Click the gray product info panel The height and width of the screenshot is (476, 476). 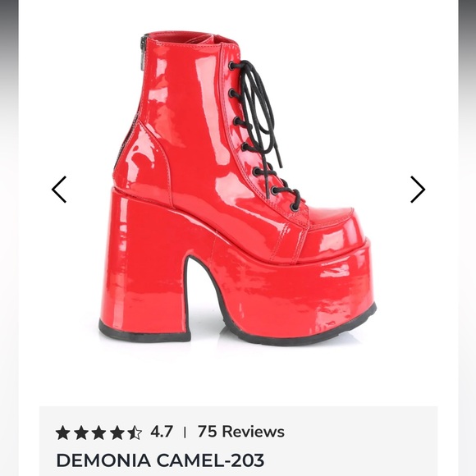tap(239, 441)
